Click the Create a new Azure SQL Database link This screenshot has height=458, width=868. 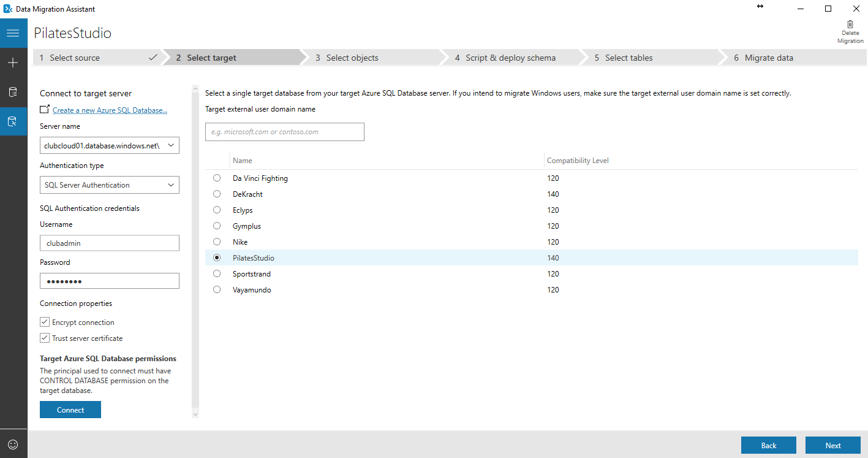[x=110, y=110]
